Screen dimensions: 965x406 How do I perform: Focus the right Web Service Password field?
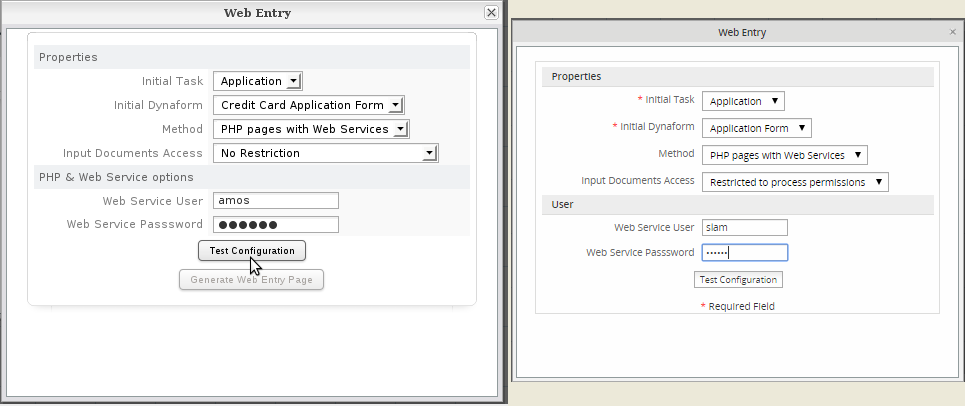click(744, 252)
